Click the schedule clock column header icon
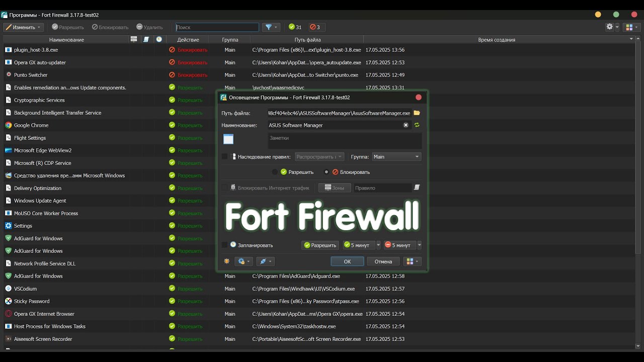Screen dimensions: 644x362 [159, 39]
